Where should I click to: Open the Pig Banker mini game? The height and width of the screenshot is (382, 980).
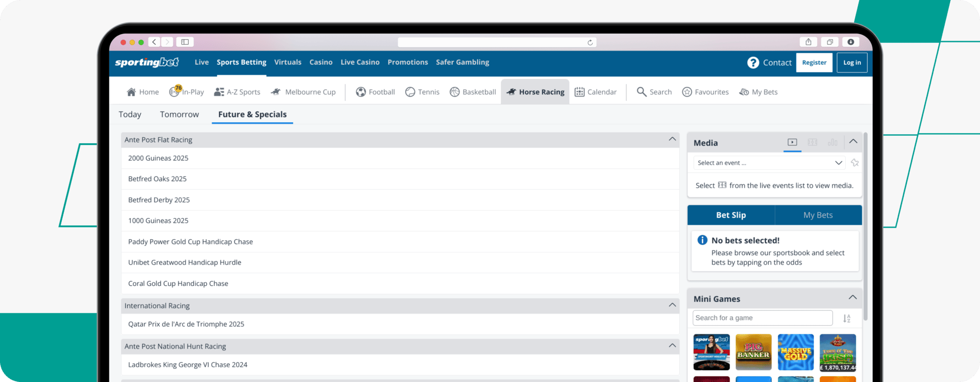(754, 352)
